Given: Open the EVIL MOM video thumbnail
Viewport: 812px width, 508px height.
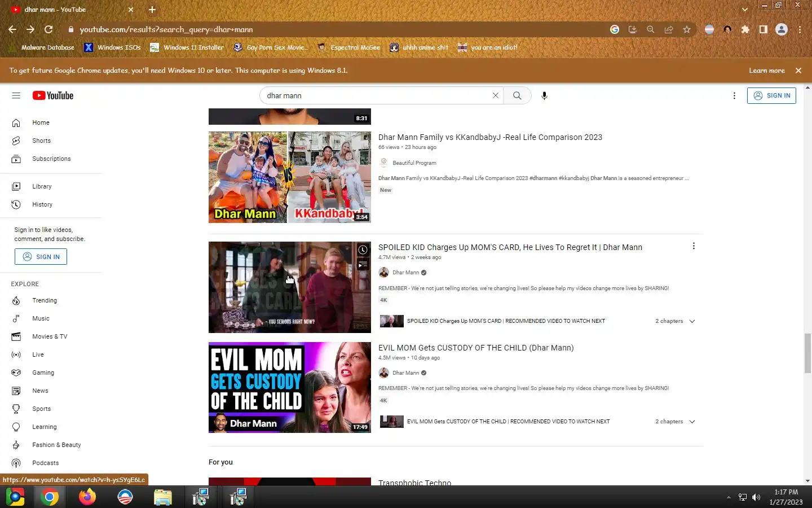Looking at the screenshot, I should coord(290,387).
